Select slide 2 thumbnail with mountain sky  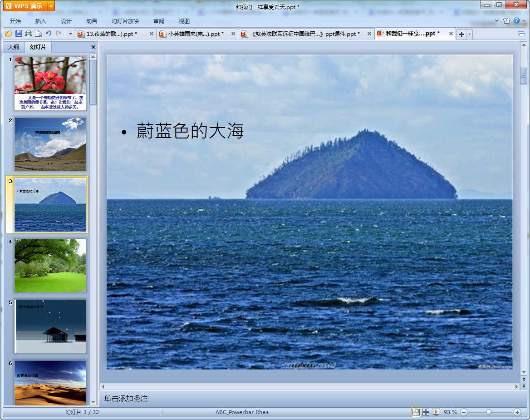tap(50, 144)
